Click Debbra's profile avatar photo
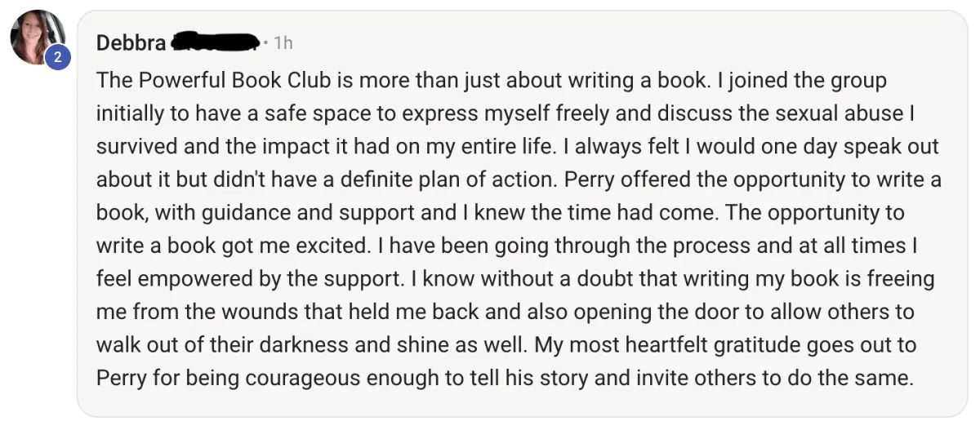 (x=38, y=36)
